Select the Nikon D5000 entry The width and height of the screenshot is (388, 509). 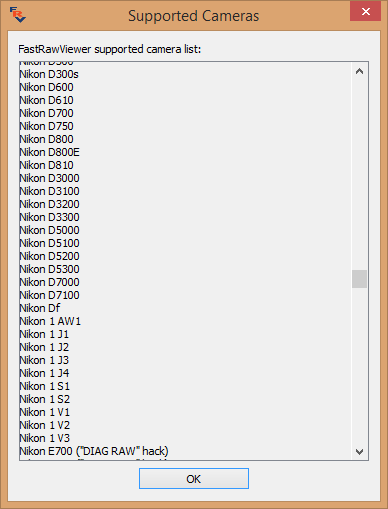pos(49,230)
